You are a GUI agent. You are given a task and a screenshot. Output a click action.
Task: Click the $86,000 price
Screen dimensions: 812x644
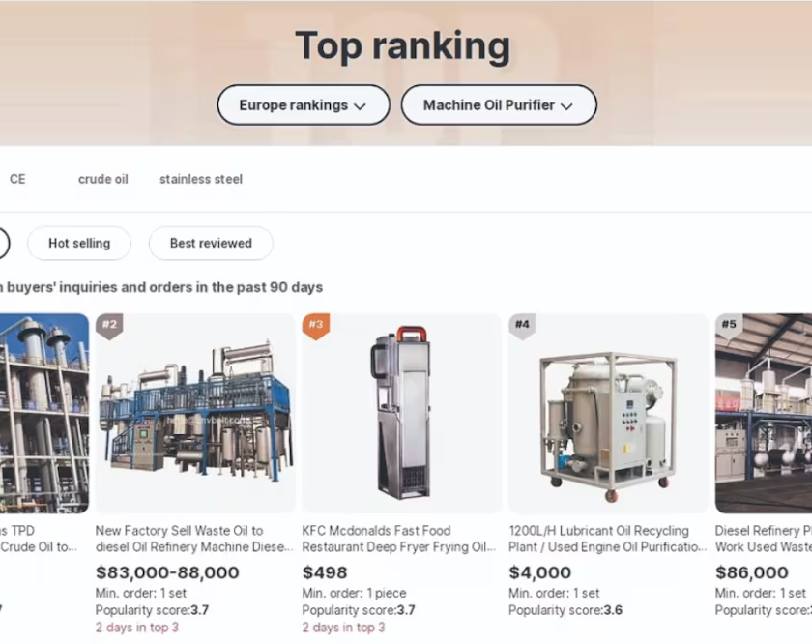coord(751,572)
